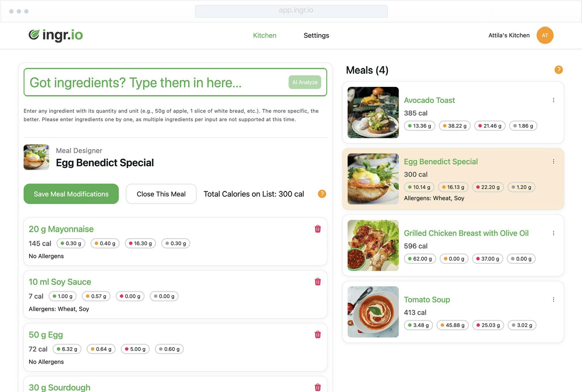The width and height of the screenshot is (582, 392).
Task: Click the AI Analyze button
Action: pyautogui.click(x=305, y=82)
